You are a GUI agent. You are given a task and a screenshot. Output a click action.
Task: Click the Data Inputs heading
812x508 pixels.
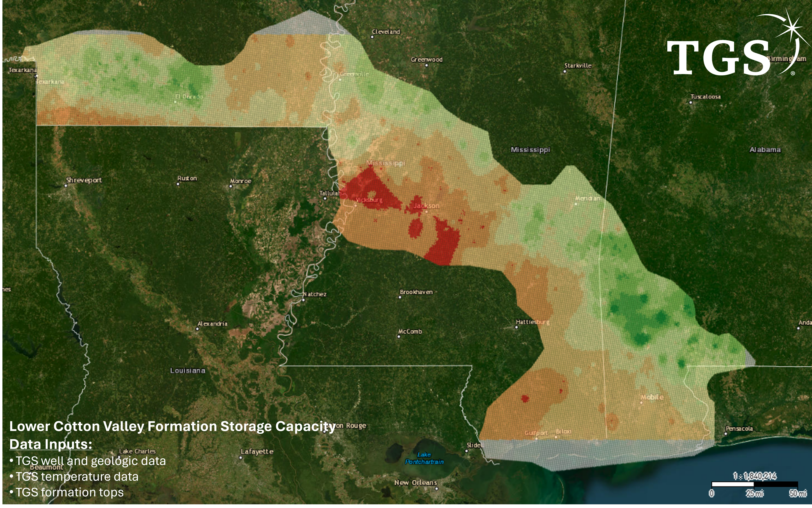(x=51, y=444)
